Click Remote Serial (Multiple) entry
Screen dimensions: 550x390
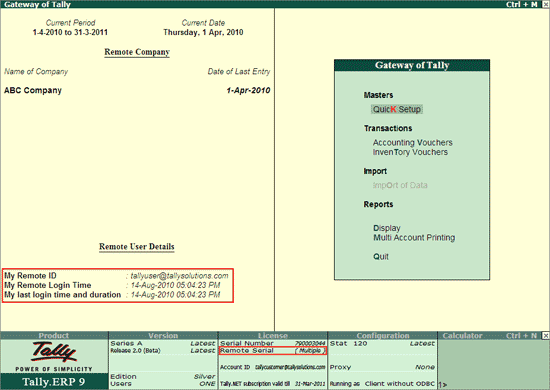pyautogui.click(x=273, y=351)
